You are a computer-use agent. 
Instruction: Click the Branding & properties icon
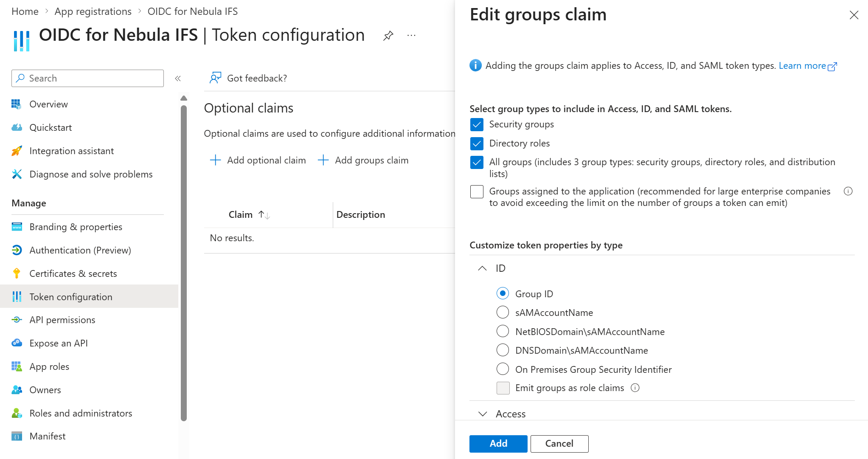point(17,227)
